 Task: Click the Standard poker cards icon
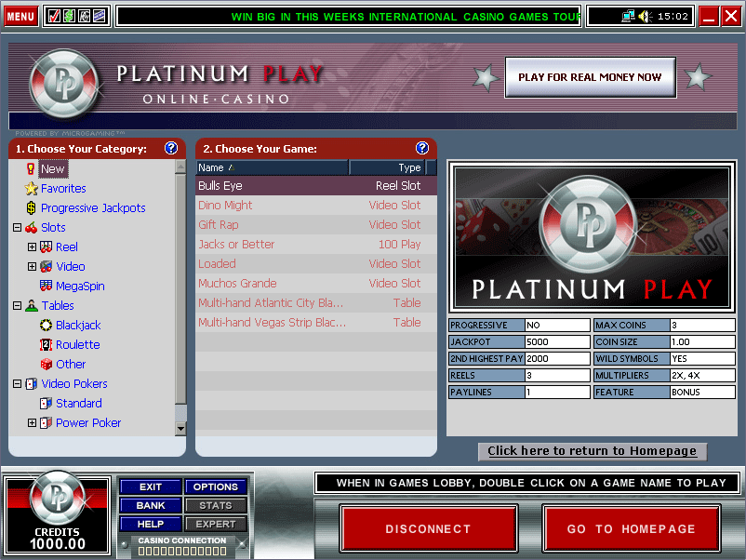tap(47, 403)
